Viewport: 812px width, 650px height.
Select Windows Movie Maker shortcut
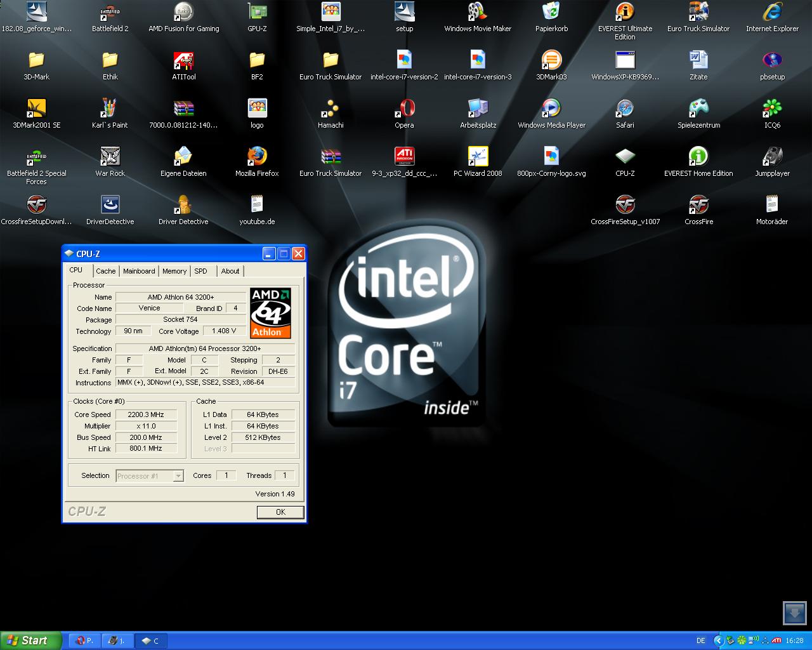[x=478, y=17]
